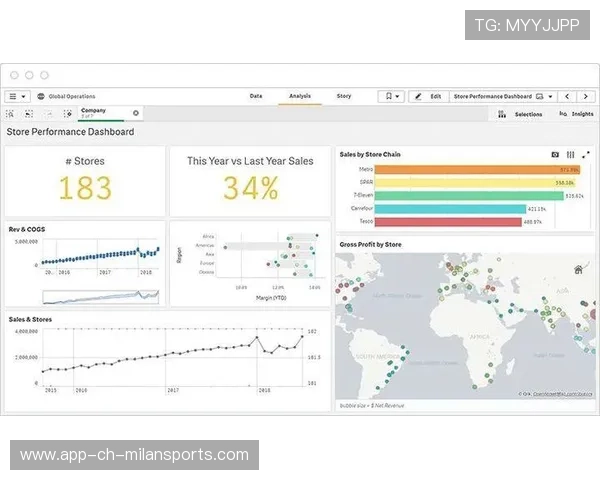Go to the next sheet arrow
Image resolution: width=600 pixels, height=480 pixels.
pyautogui.click(x=586, y=97)
